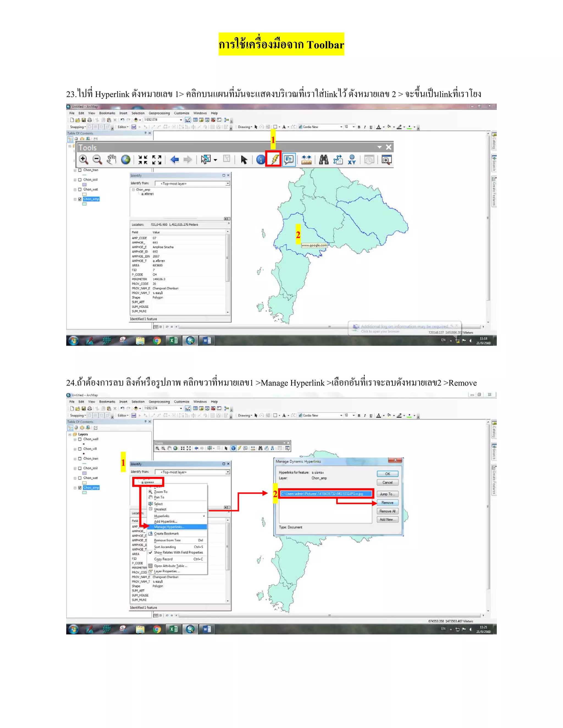Click the www.google.com hyperlink tooltip on the map
The width and height of the screenshot is (563, 728).
[x=314, y=245]
